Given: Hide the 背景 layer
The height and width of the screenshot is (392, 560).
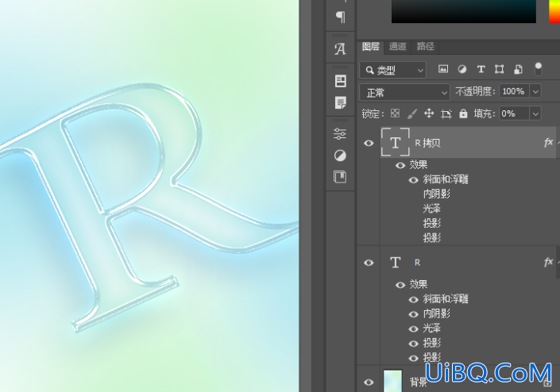Looking at the screenshot, I should pos(369,382).
